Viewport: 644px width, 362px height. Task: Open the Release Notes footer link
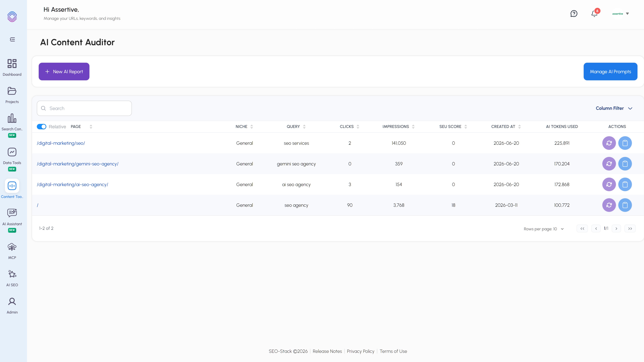327,351
